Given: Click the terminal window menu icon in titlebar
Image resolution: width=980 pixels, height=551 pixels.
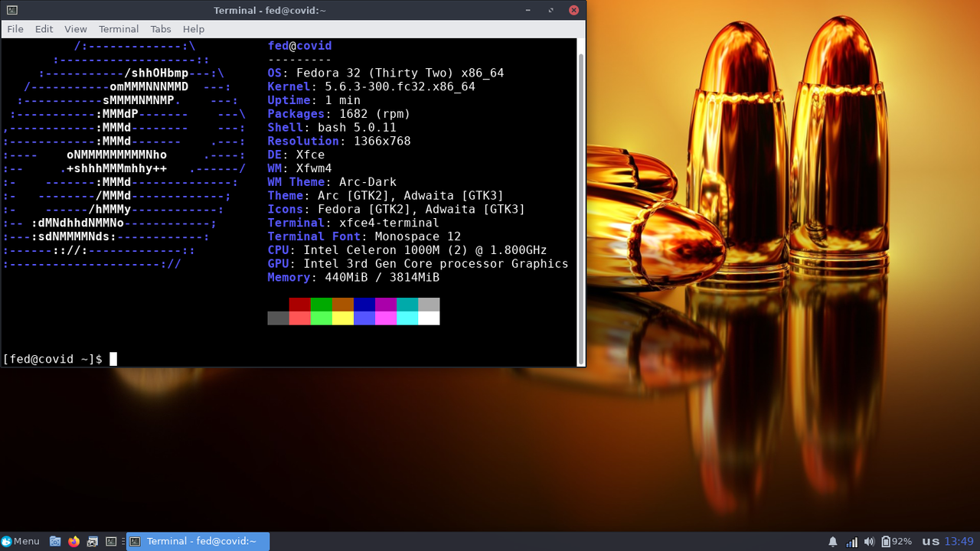Looking at the screenshot, I should click(x=11, y=10).
